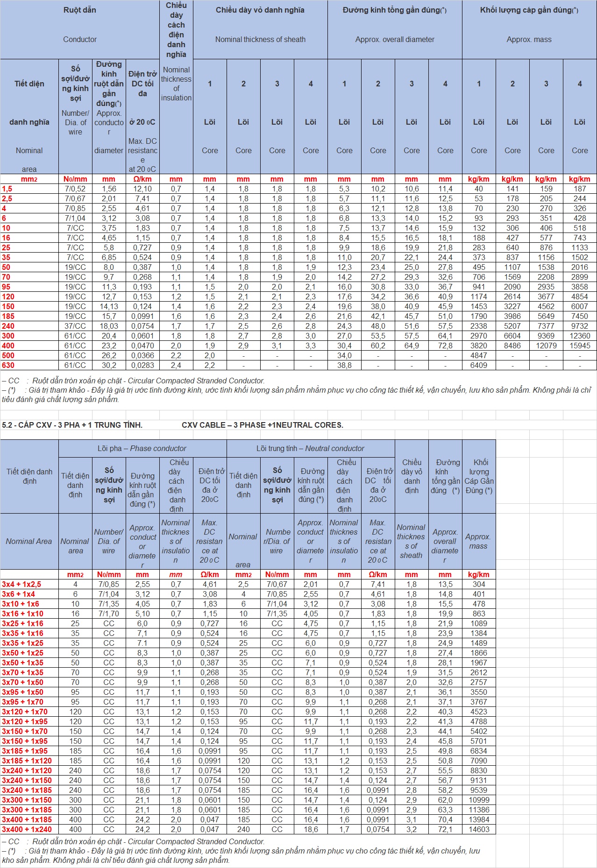Click the '7/1,70' wire count cell
The width and height of the screenshot is (597, 868).
109,614
